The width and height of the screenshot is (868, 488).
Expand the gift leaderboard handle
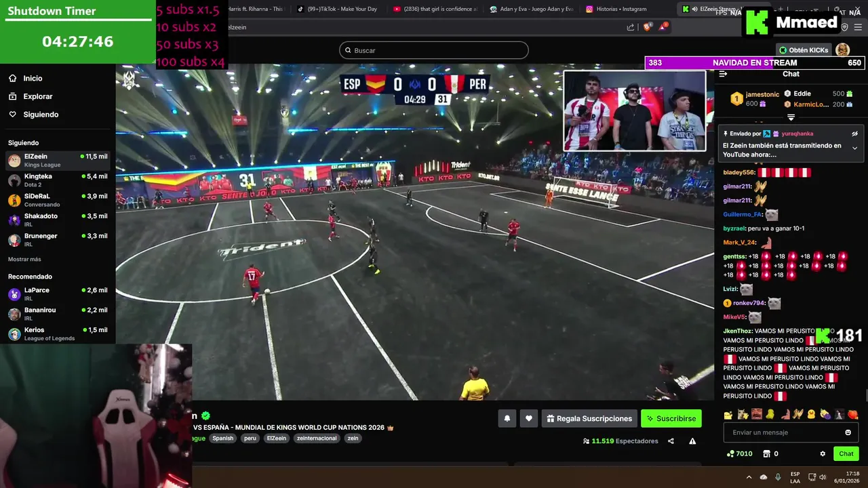click(791, 117)
